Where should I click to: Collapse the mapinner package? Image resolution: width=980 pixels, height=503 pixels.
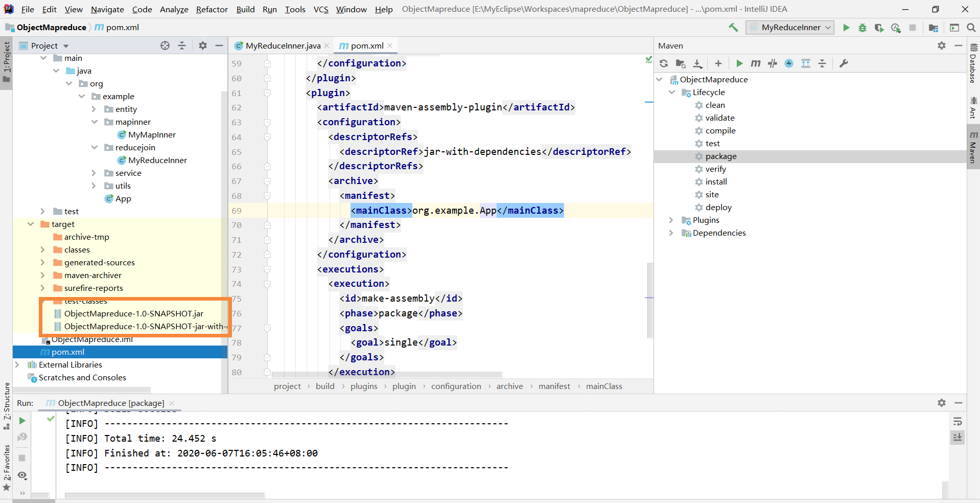[95, 122]
